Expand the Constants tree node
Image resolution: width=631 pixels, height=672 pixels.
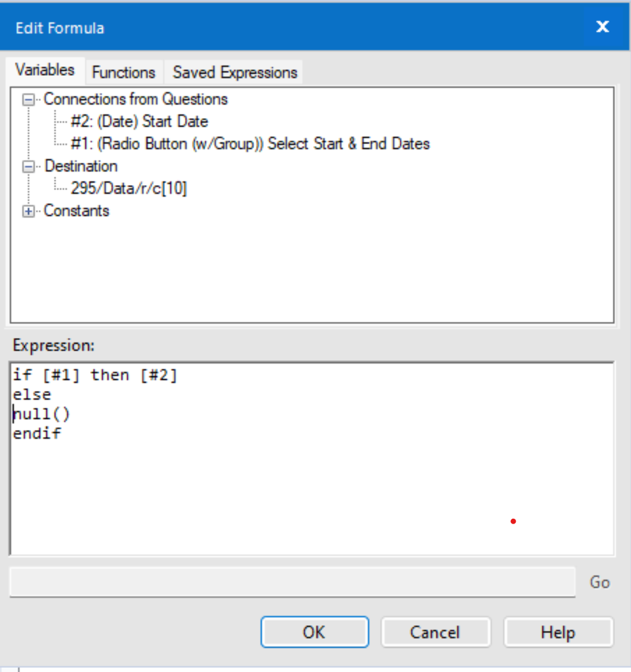point(28,211)
